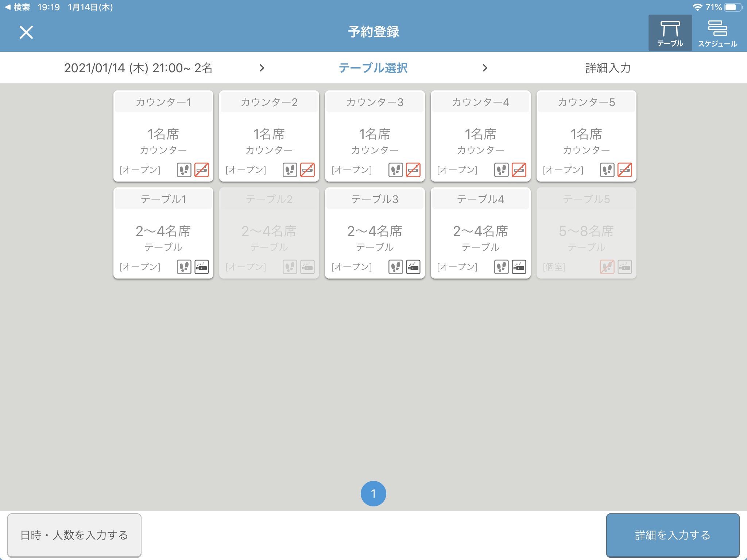The height and width of the screenshot is (560, 747).
Task: Tap the footprints icon on テーブル4
Action: click(501, 267)
